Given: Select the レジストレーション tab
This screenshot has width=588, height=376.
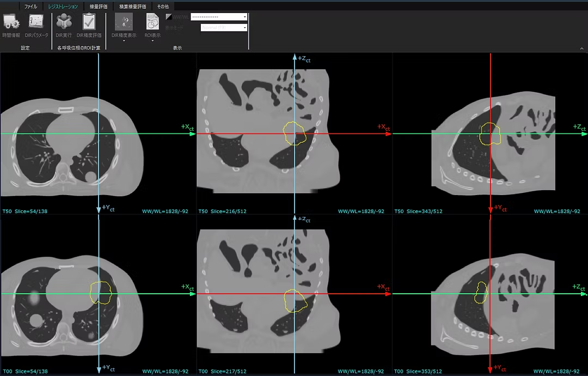Looking at the screenshot, I should point(63,7).
